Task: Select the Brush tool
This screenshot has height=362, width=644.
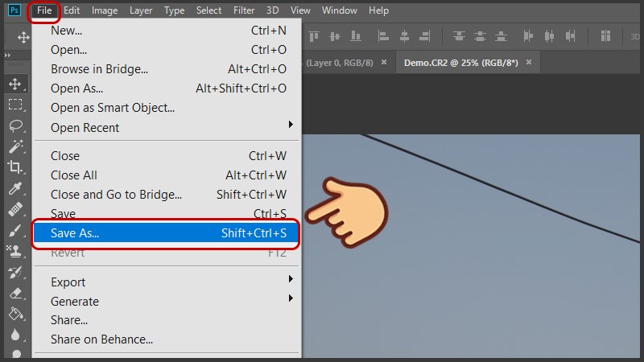Action: (15, 230)
